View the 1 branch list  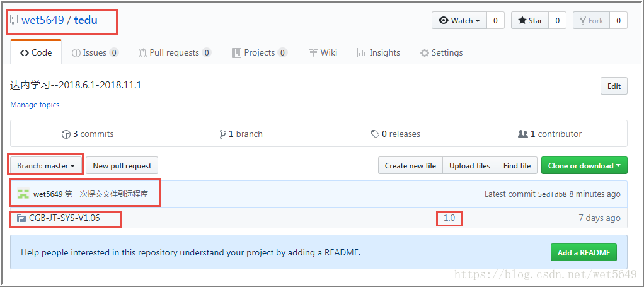[241, 134]
